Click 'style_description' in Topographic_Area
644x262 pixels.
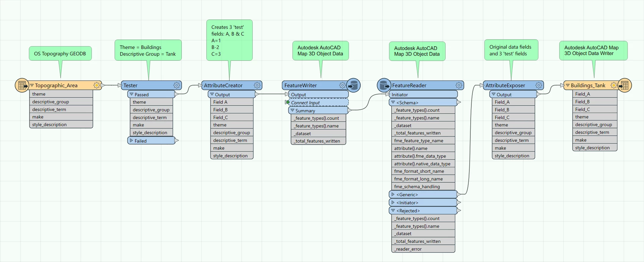[61, 124]
